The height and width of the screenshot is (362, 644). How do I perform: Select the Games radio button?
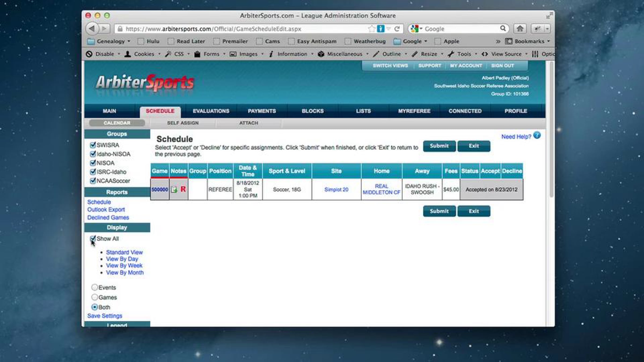pos(94,297)
